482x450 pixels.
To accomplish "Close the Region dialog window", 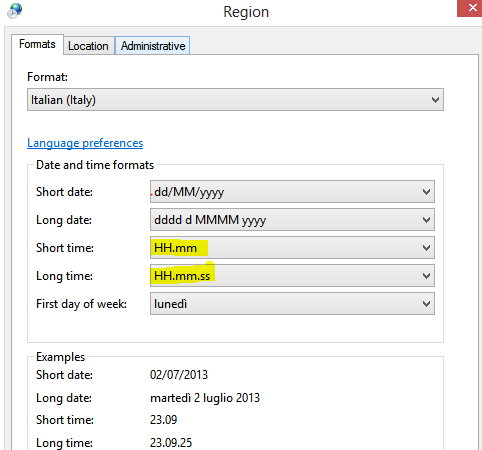I will (x=469, y=8).
